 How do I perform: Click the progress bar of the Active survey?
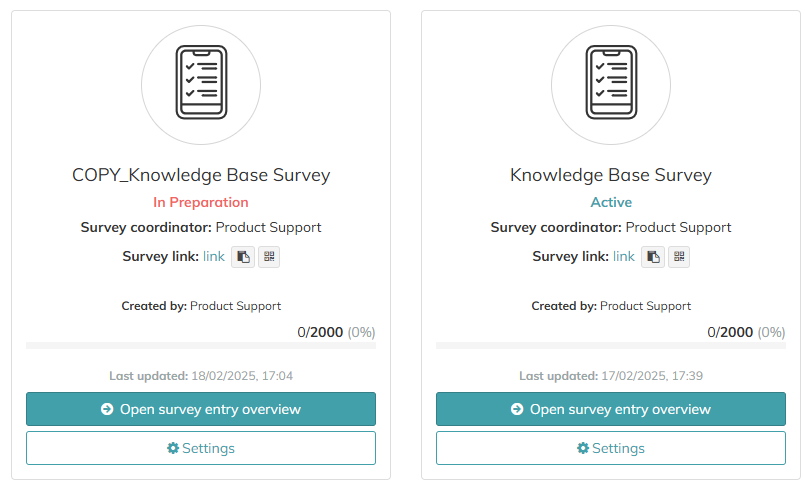point(611,346)
